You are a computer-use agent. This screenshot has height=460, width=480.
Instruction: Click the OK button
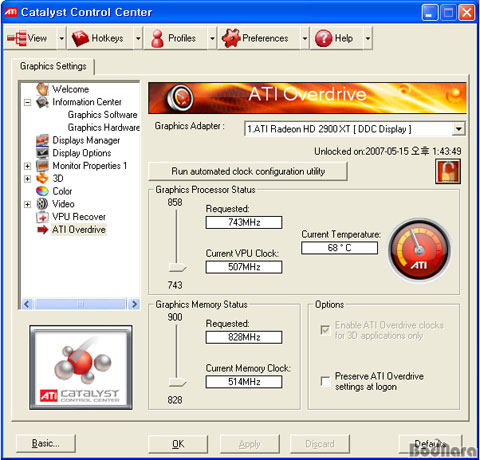(x=178, y=444)
